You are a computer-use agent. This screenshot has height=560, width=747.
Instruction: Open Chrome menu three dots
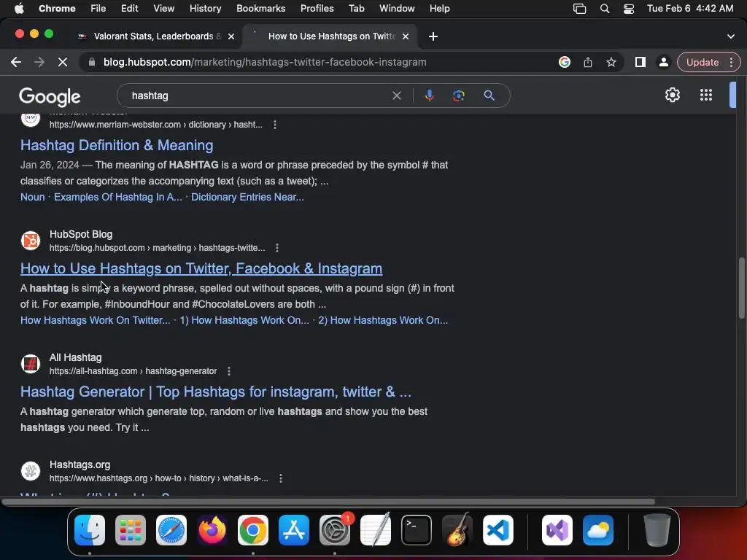click(731, 62)
